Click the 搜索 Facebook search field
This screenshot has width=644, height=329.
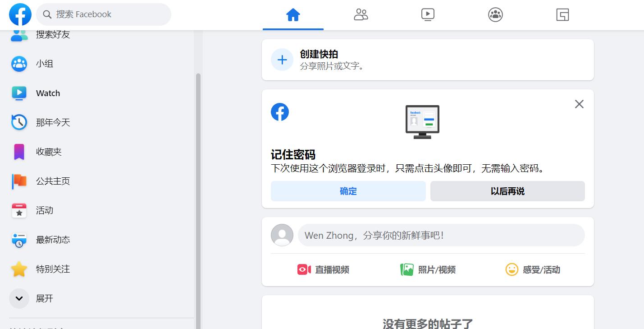pyautogui.click(x=103, y=14)
